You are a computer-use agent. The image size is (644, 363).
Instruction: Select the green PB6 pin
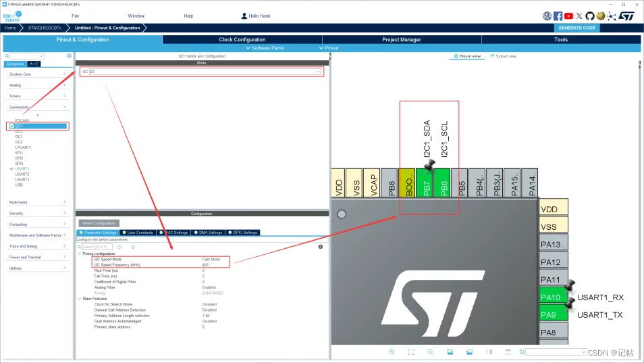[442, 183]
